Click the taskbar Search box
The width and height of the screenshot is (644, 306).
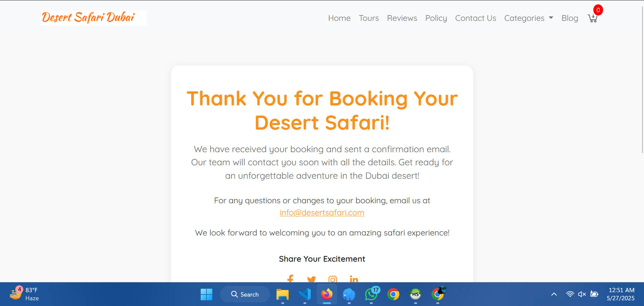point(245,294)
